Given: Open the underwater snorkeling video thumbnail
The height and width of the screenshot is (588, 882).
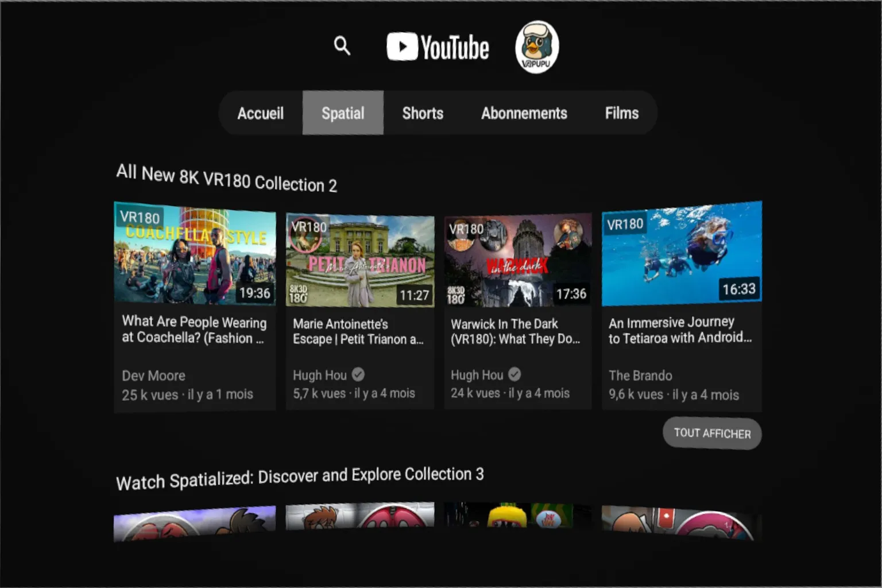Looking at the screenshot, I should 682,253.
